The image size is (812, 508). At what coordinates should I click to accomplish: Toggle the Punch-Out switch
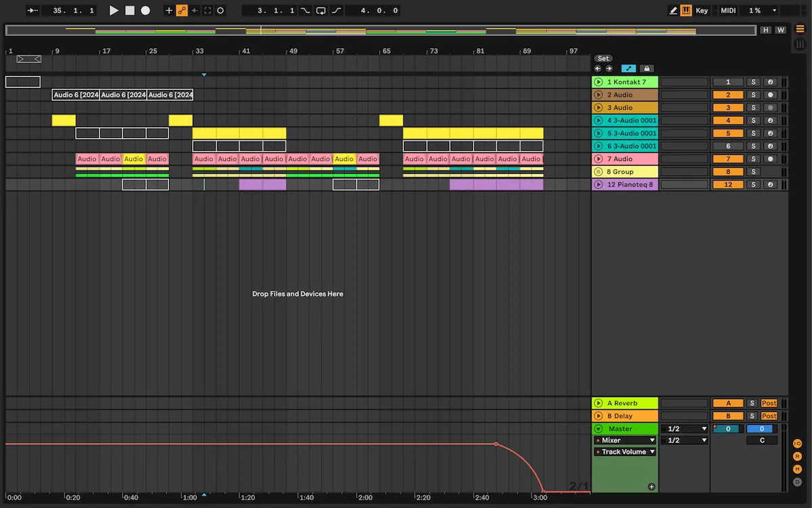click(336, 11)
